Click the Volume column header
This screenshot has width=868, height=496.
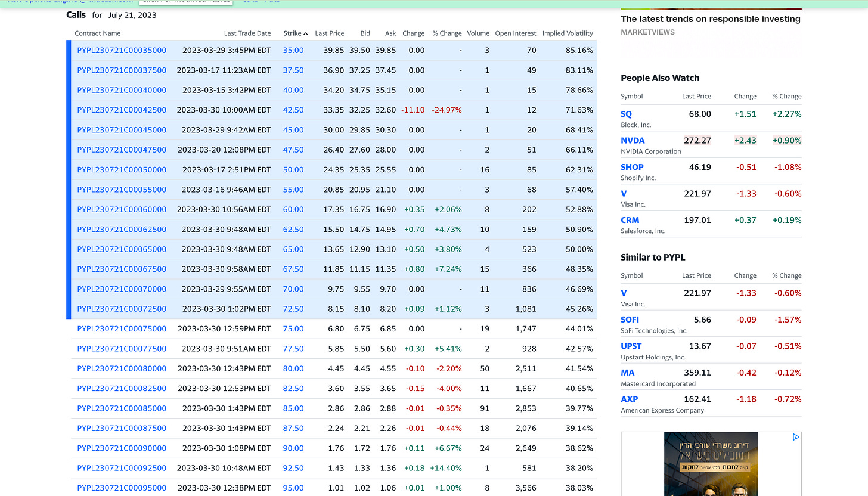[478, 33]
